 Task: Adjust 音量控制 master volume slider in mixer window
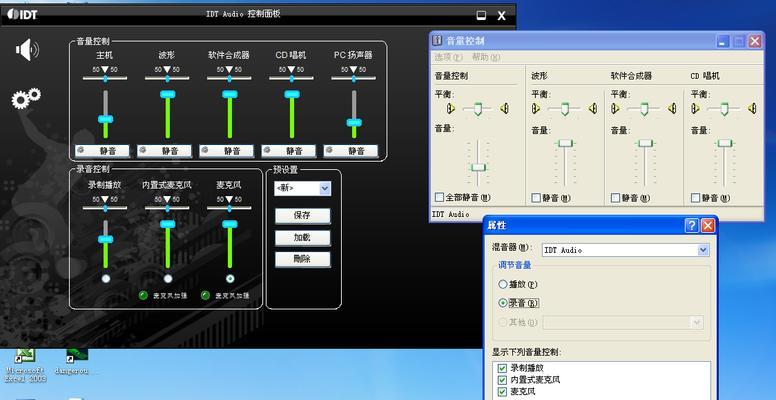point(478,167)
